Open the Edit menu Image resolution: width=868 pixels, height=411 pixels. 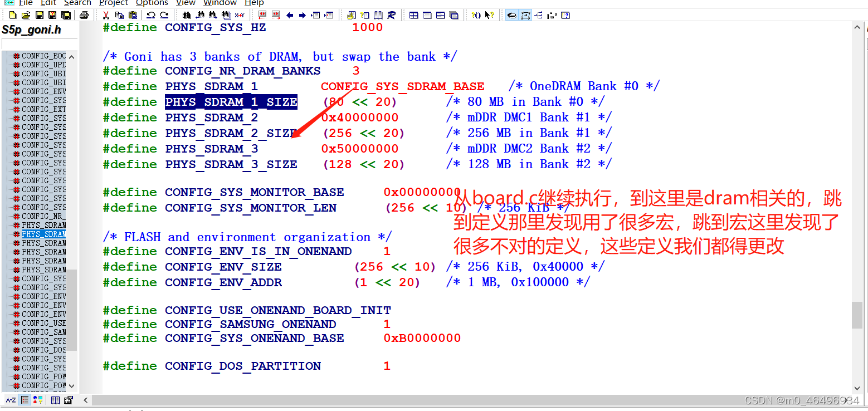point(48,3)
